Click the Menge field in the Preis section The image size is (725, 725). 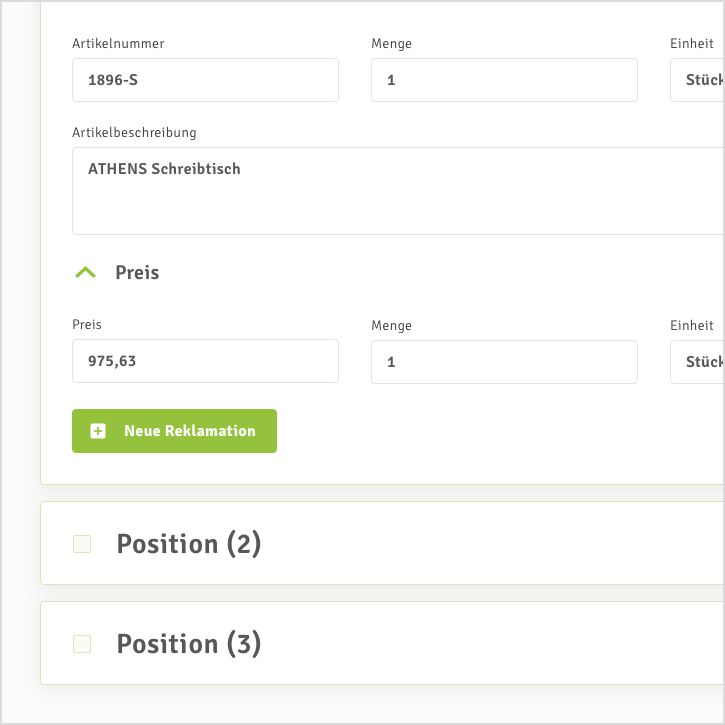504,362
